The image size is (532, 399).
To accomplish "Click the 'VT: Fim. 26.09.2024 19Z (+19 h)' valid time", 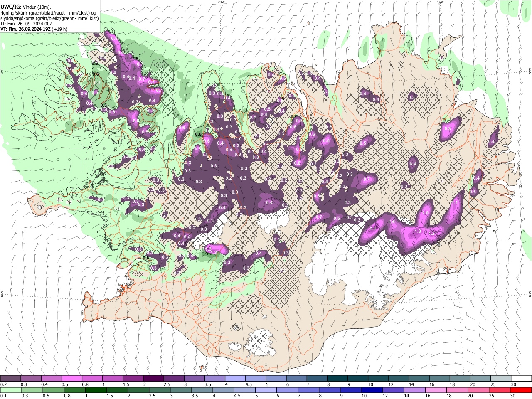I will tap(34, 29).
